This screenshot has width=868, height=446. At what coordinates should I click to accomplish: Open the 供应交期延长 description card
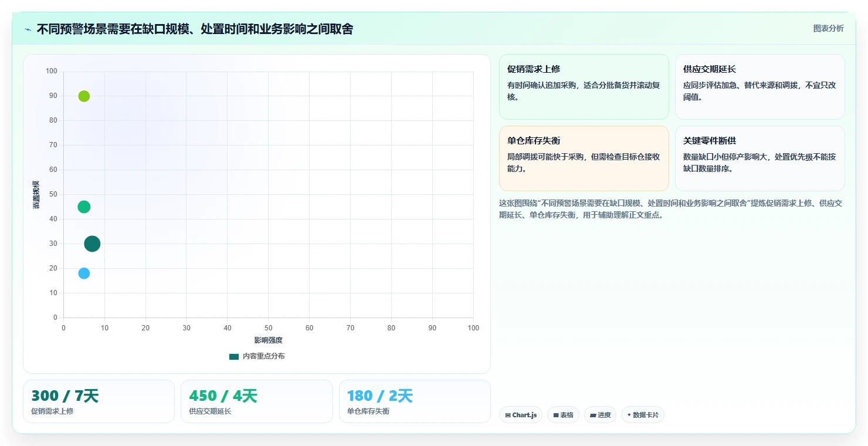coord(759,87)
